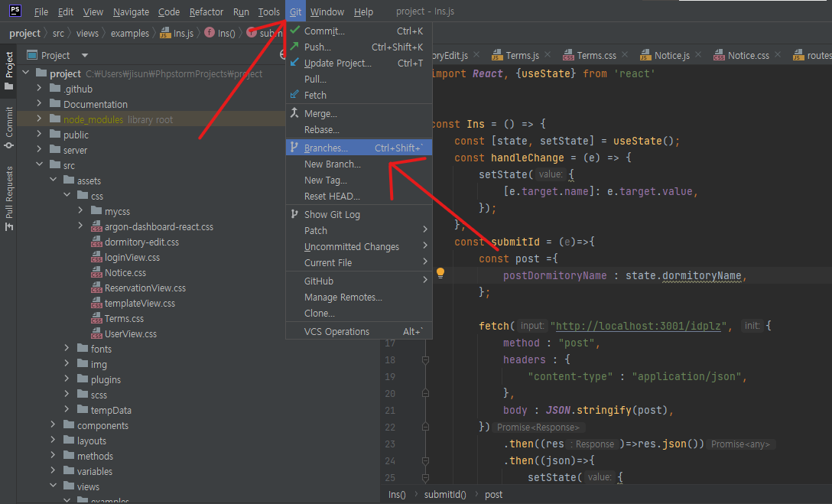This screenshot has height=504, width=832.
Task: Click examples in navigation breadcrumb
Action: 130,33
